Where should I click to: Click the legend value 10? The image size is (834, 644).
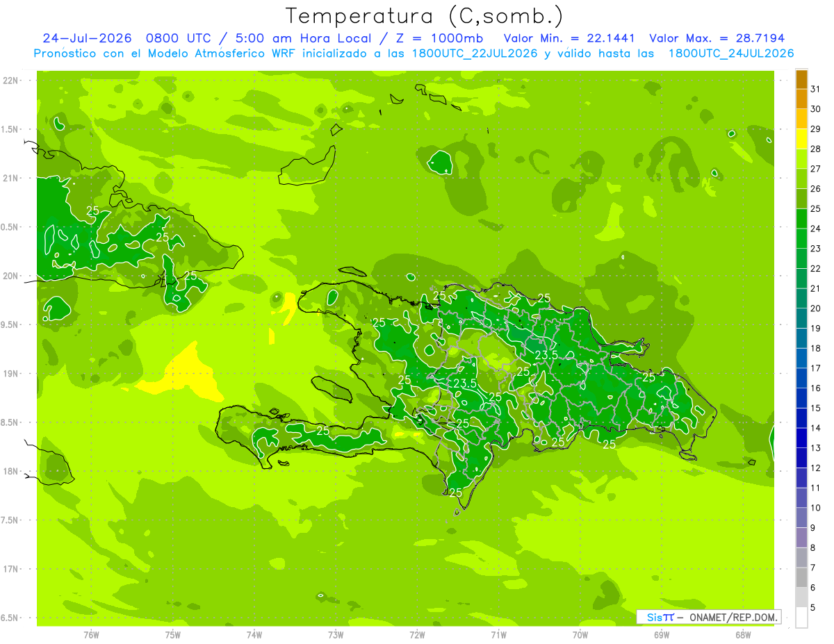pos(816,508)
